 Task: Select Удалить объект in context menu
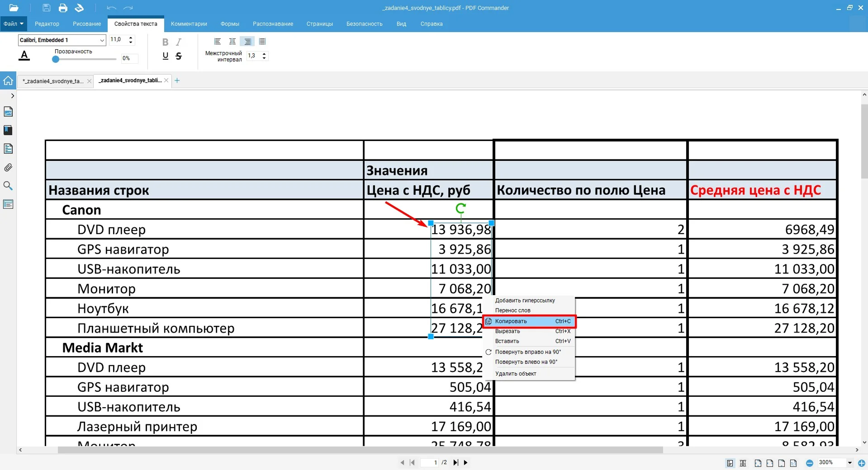[x=516, y=374]
